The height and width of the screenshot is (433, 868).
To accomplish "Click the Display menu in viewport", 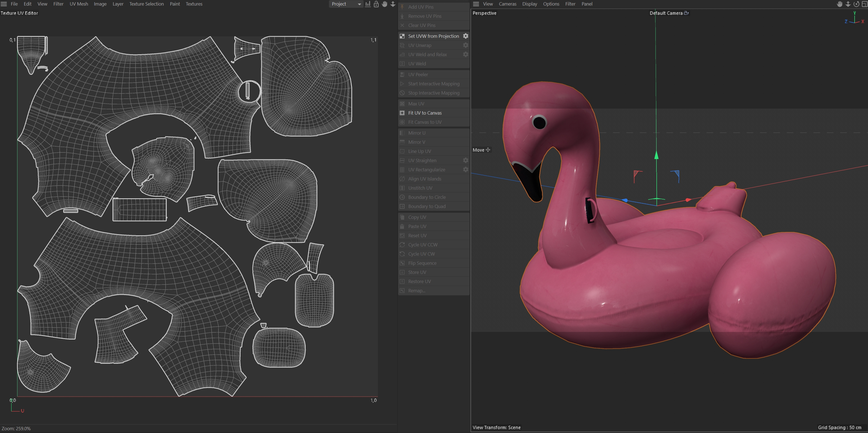I will (x=529, y=4).
